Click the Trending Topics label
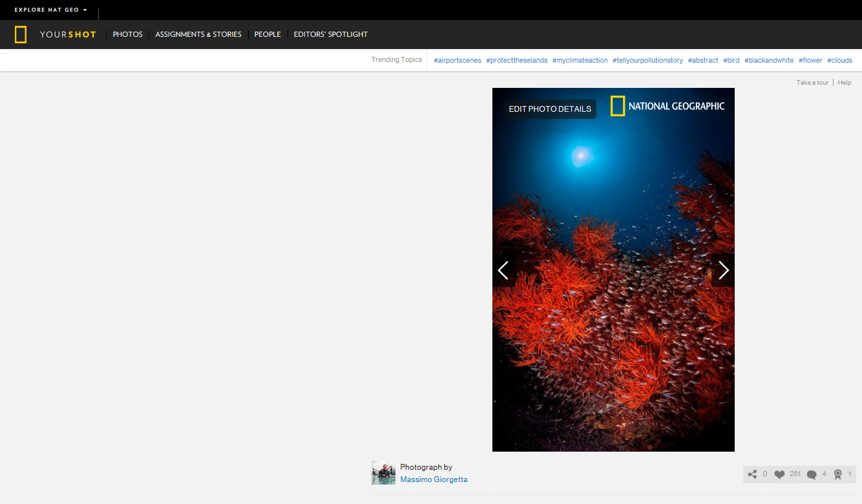Viewport: 862px width, 504px height. click(396, 59)
